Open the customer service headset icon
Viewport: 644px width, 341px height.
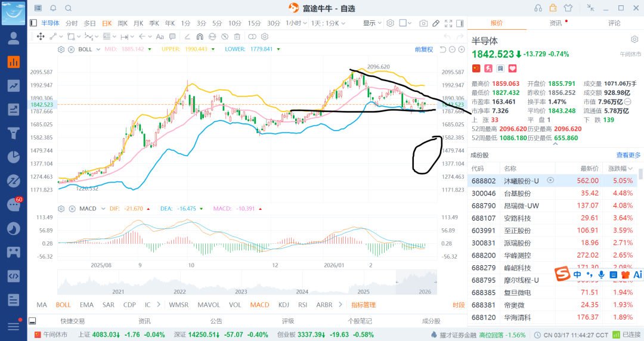pyautogui.click(x=538, y=8)
